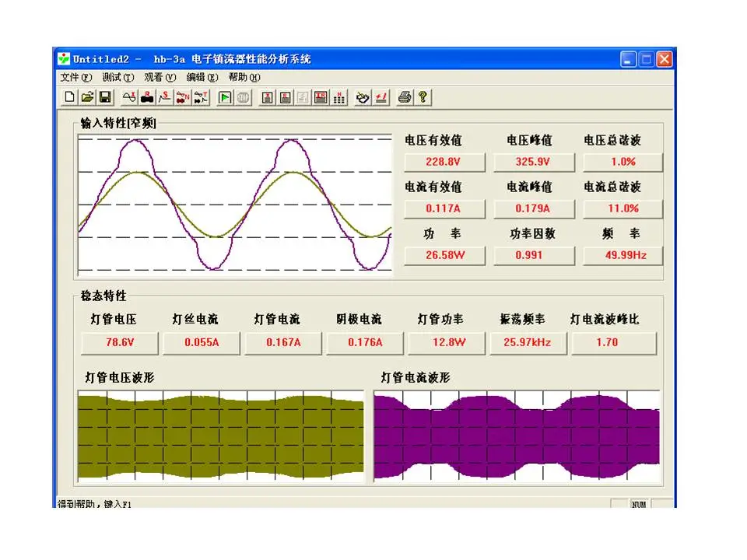Click the New file toolbar icon
This screenshot has width=747, height=560.
click(69, 97)
